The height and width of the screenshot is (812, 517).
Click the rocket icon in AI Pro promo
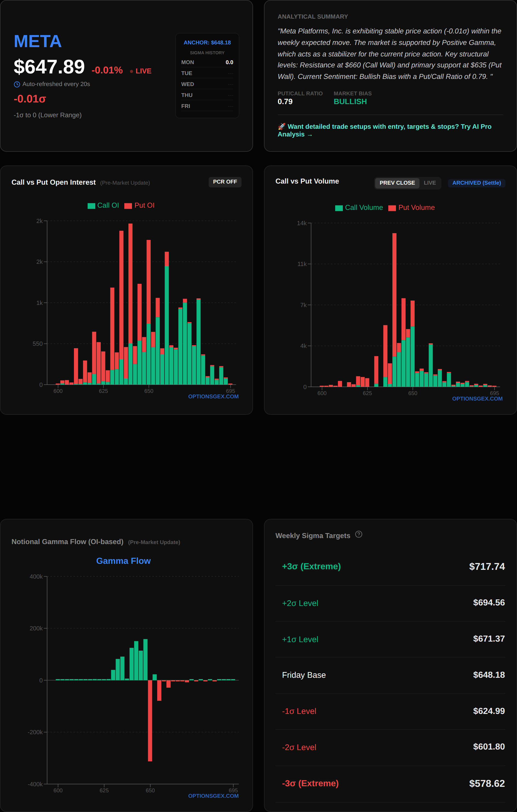[282, 127]
